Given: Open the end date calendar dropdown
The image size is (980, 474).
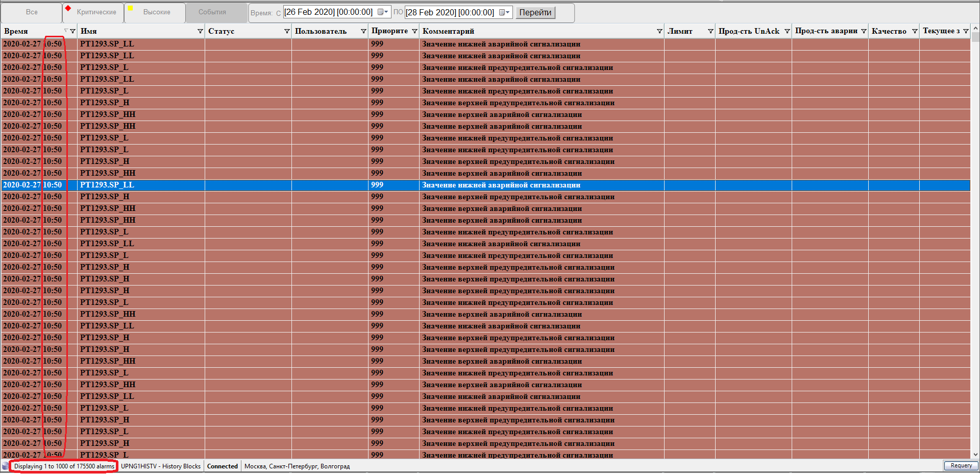Looking at the screenshot, I should [x=504, y=12].
